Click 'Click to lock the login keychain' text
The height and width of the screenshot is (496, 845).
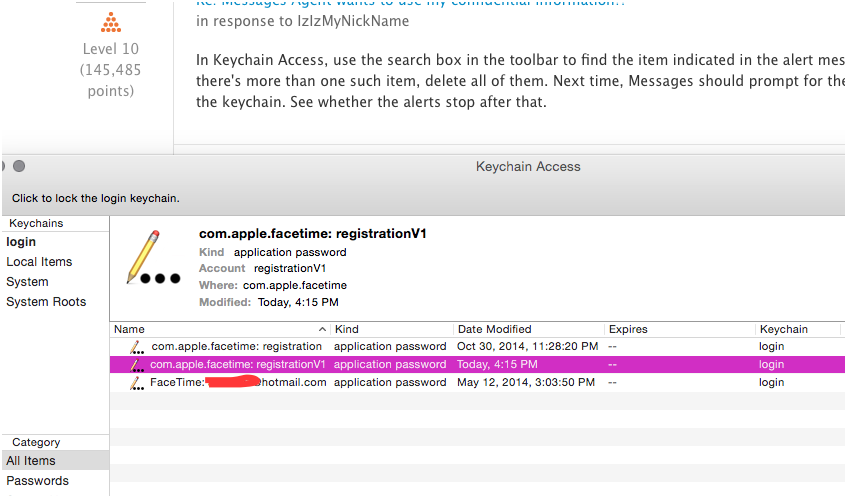point(96,198)
